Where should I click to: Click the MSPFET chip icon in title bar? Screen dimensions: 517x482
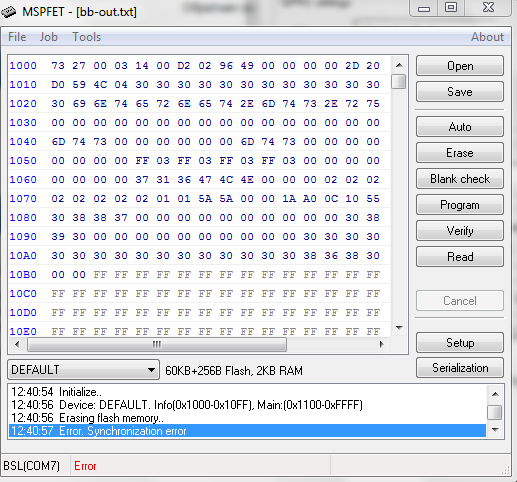[8, 12]
